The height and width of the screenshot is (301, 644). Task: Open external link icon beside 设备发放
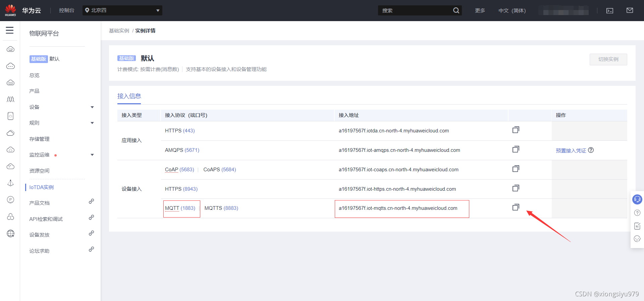(91, 233)
